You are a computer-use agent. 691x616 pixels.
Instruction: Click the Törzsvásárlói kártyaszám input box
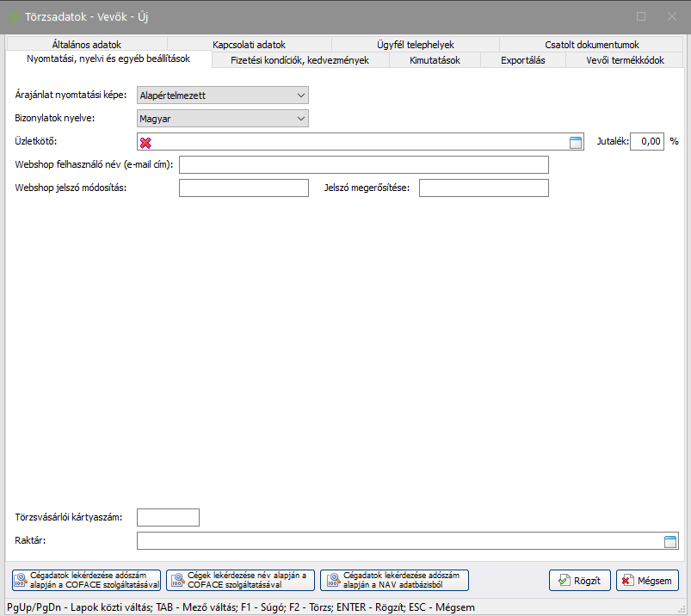[168, 518]
